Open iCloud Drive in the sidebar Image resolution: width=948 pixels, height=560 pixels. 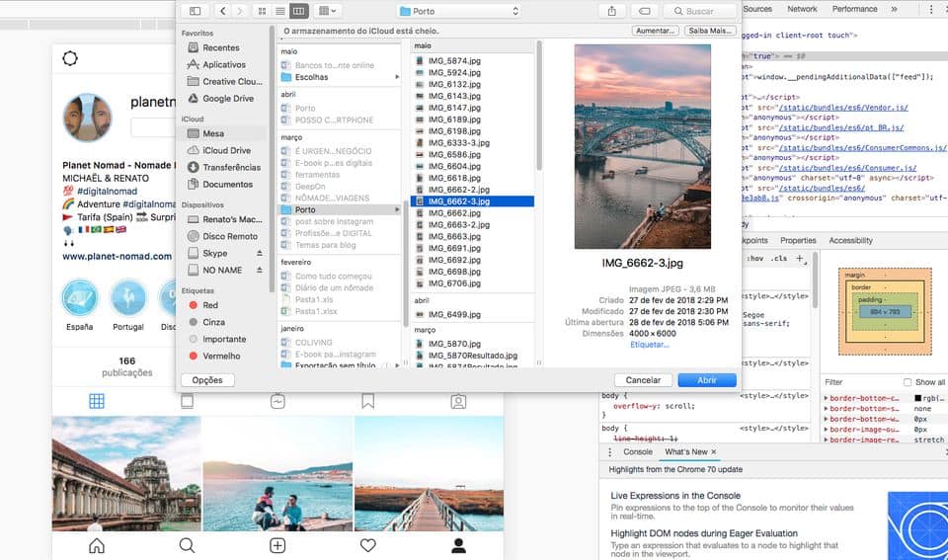(226, 150)
